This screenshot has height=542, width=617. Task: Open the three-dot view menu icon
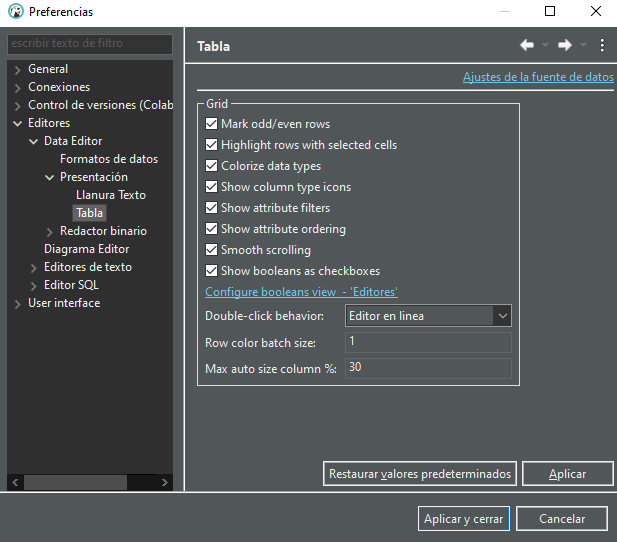point(602,45)
